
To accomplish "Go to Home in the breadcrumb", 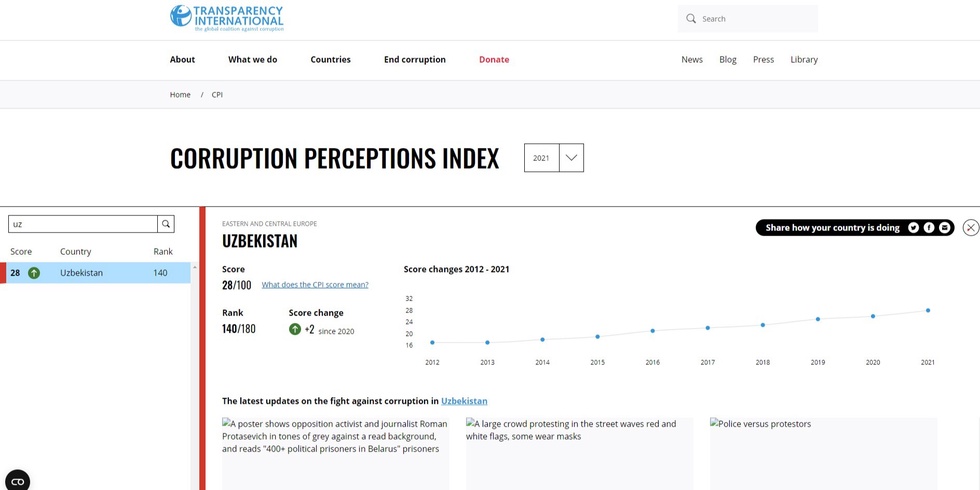I will (180, 95).
